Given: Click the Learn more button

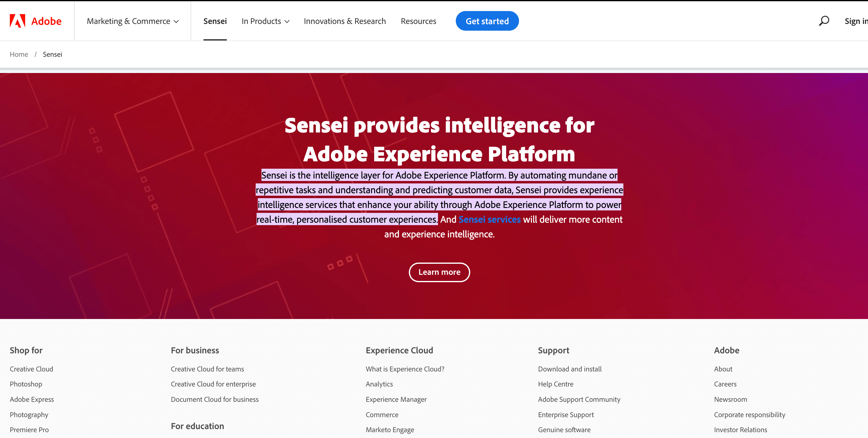Looking at the screenshot, I should click(439, 272).
